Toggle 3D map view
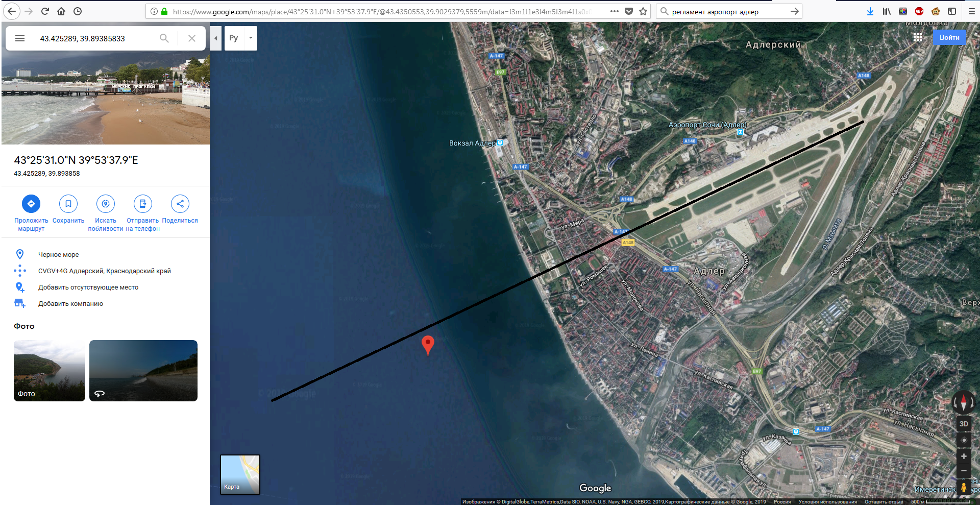 (x=964, y=424)
